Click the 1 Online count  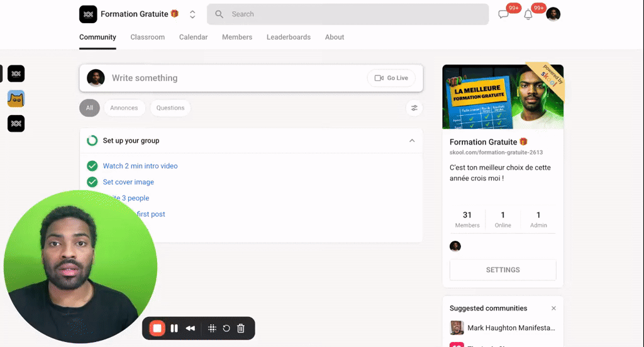coord(502,219)
